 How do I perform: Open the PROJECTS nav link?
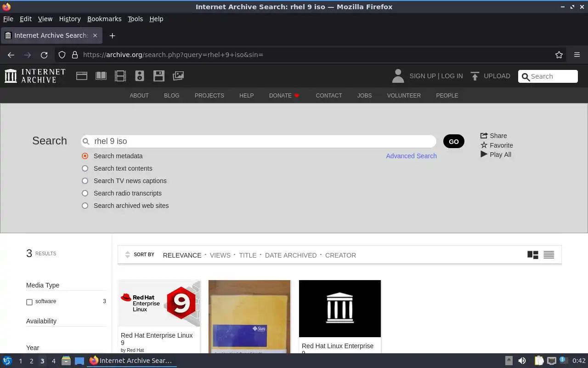[x=209, y=96]
